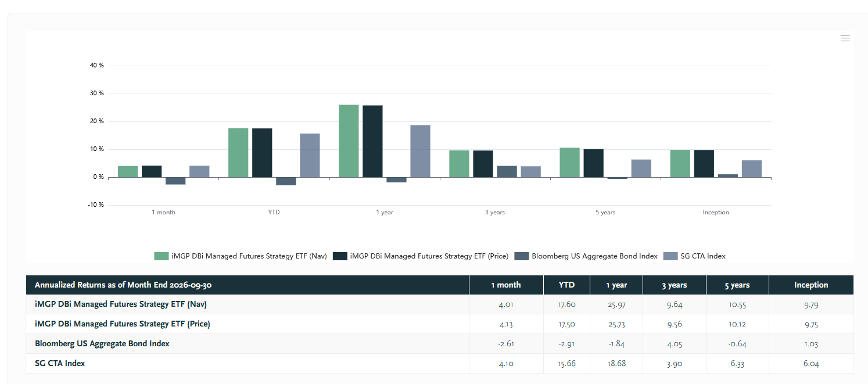Toggle the Nav series legend entry
The height and width of the screenshot is (384, 868).
241,256
